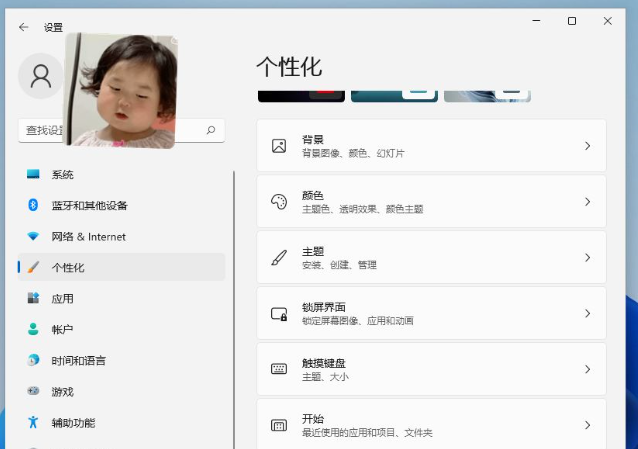Click the 辅助功能 accessibility icon
This screenshot has height=449, width=638.
point(33,422)
